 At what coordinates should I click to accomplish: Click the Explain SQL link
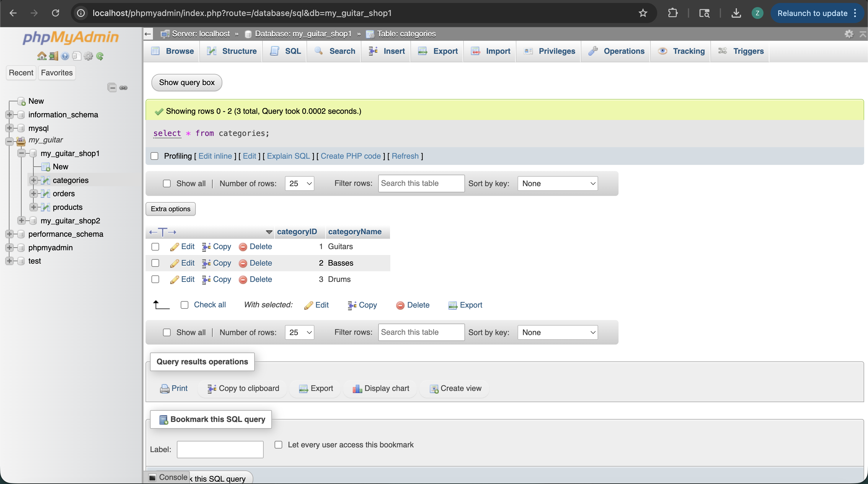click(x=288, y=156)
